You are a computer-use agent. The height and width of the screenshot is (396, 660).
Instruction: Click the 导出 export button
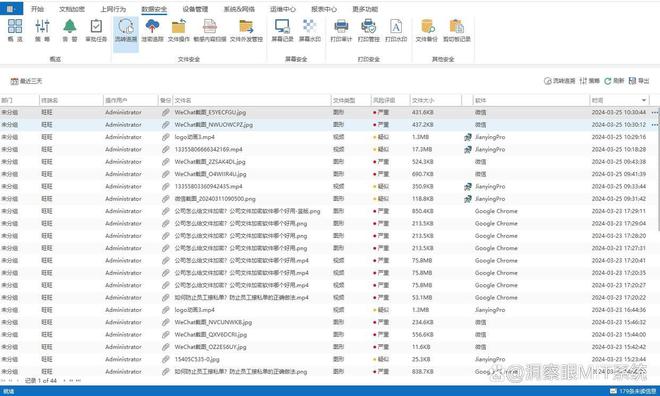639,81
